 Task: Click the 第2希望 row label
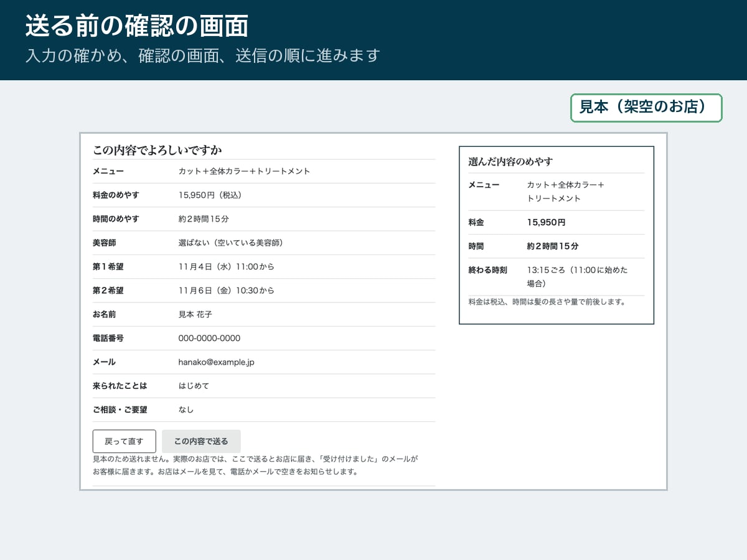[108, 291]
